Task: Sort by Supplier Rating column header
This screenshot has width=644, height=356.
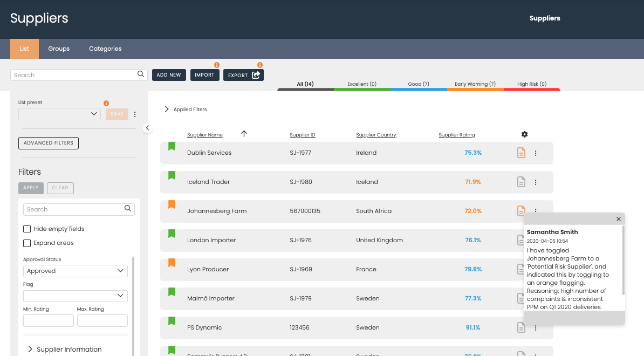Action: [x=457, y=135]
